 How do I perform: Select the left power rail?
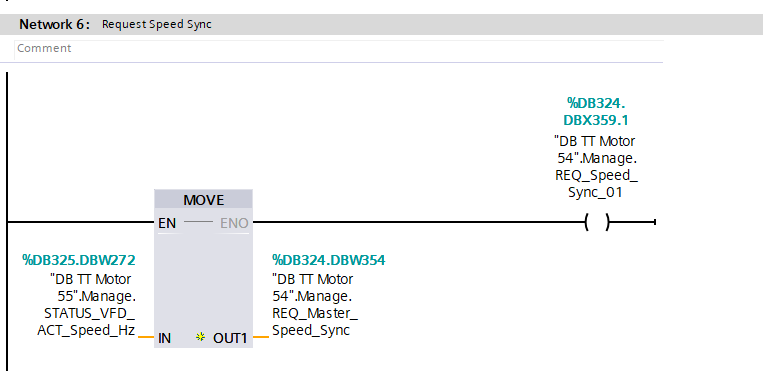coord(7,222)
